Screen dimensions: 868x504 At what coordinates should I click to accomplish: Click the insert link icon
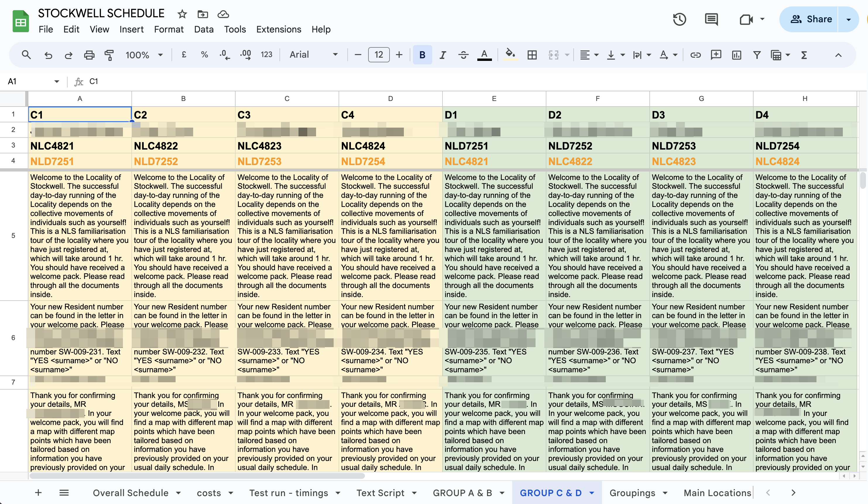pyautogui.click(x=695, y=55)
